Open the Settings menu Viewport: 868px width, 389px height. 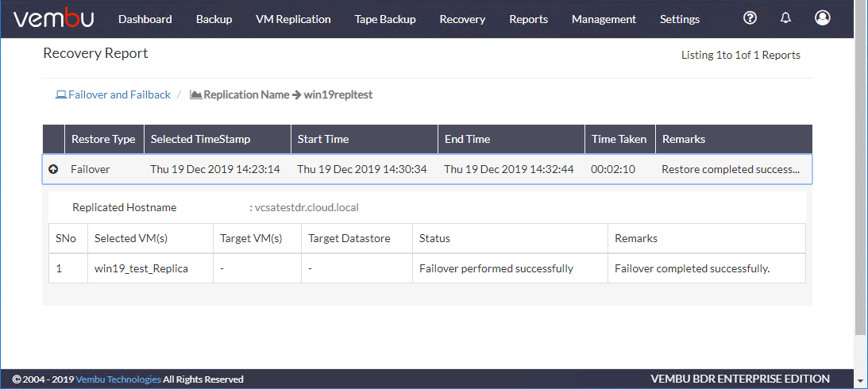[x=680, y=19]
